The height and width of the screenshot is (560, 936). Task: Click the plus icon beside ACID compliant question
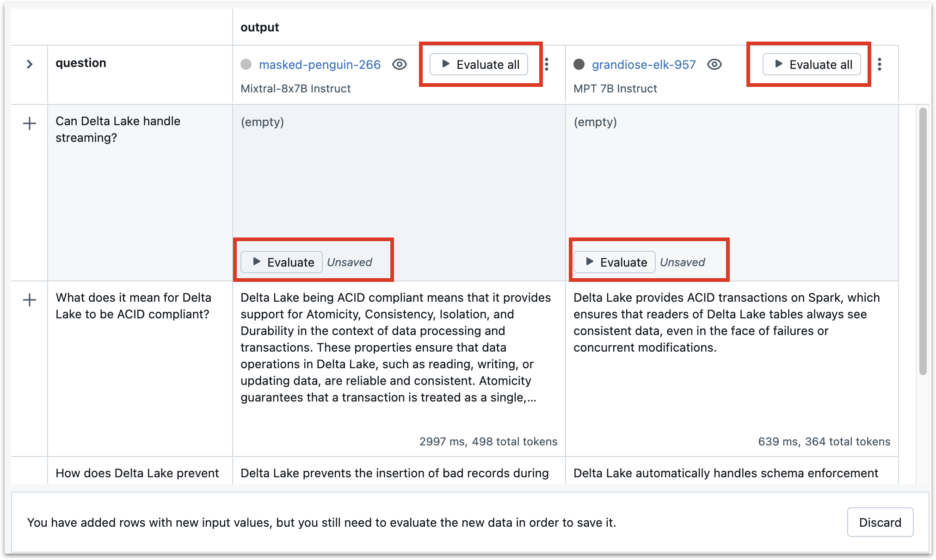pos(30,300)
